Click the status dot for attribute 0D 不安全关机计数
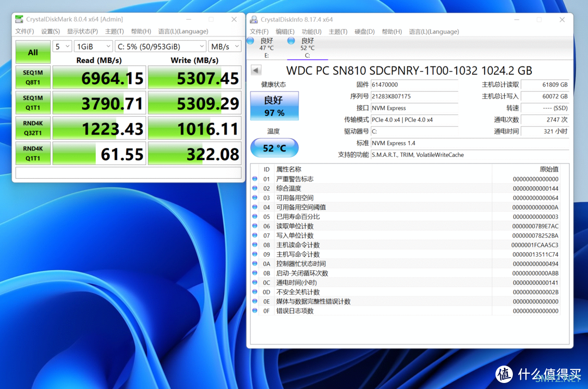The image size is (588, 389). coord(255,292)
